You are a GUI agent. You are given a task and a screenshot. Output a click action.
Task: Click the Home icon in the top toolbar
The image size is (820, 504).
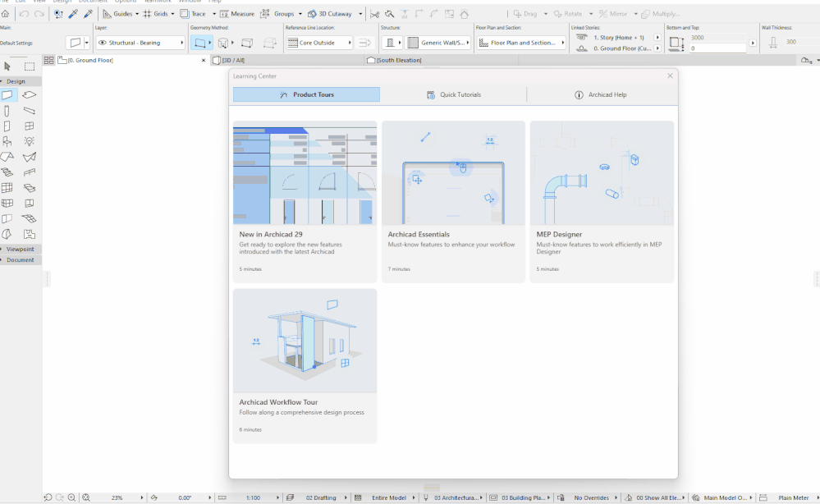click(6, 14)
